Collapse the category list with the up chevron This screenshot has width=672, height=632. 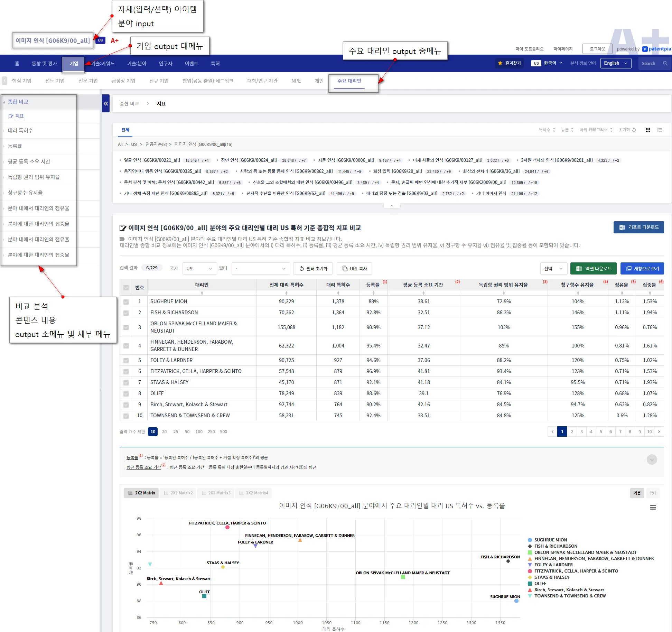pyautogui.click(x=392, y=206)
